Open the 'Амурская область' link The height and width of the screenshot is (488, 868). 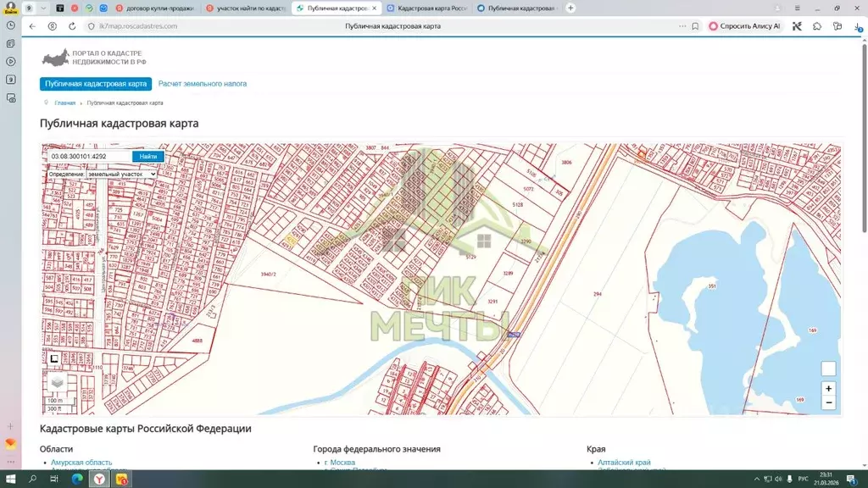pos(81,463)
